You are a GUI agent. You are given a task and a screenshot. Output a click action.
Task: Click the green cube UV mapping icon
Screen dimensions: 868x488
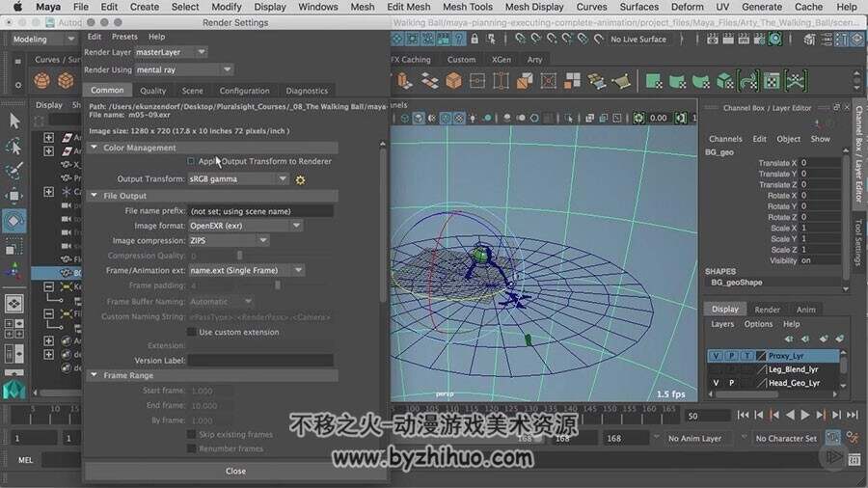(x=724, y=81)
